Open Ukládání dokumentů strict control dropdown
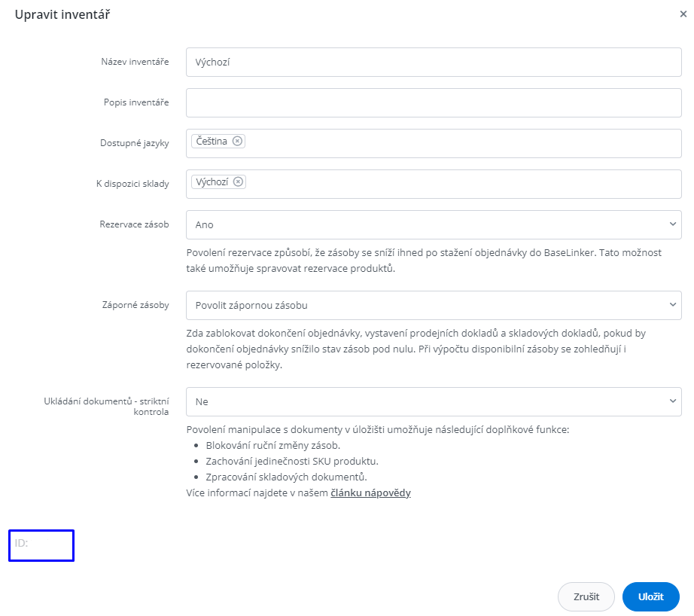Image resolution: width=694 pixels, height=616 pixels. coord(433,401)
